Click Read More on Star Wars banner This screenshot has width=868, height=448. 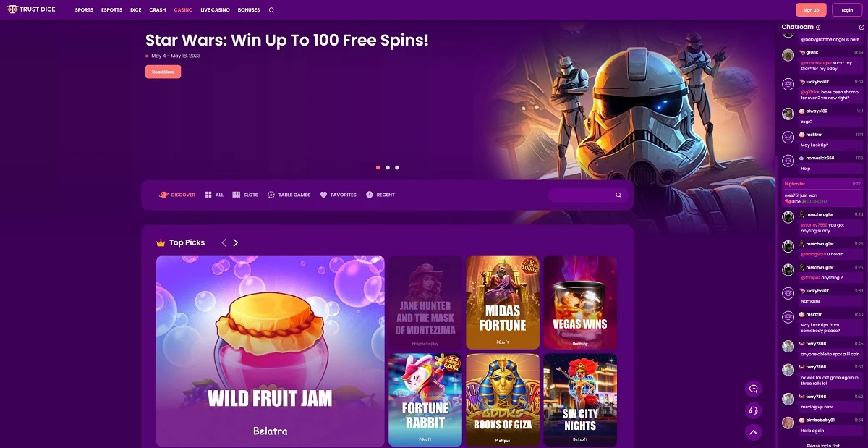[x=163, y=72]
